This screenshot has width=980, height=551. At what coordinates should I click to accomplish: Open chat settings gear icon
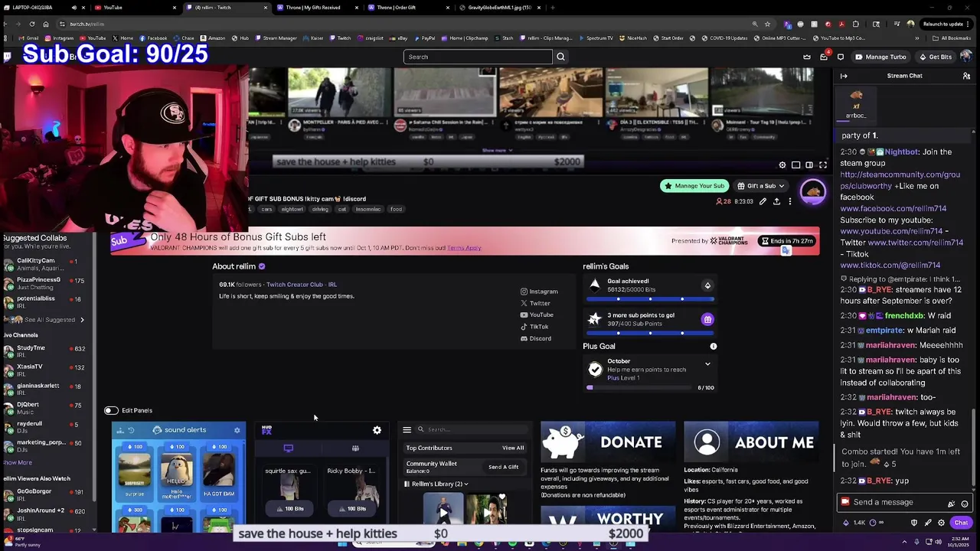click(942, 523)
